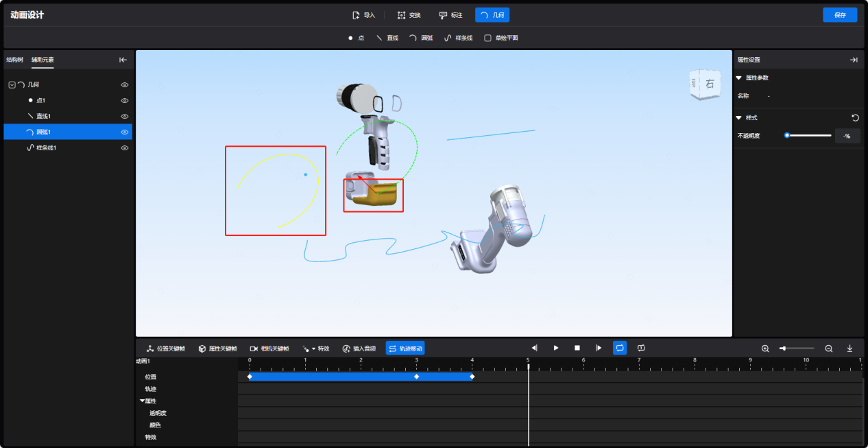
Task: Select the keyframe at 4 seconds
Action: [x=472, y=377]
